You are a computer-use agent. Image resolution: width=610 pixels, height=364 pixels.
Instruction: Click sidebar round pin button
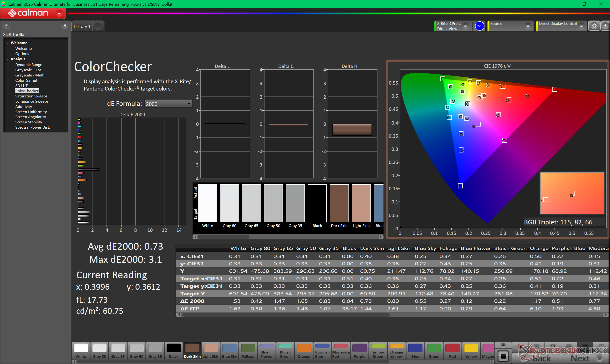[x=7, y=25]
